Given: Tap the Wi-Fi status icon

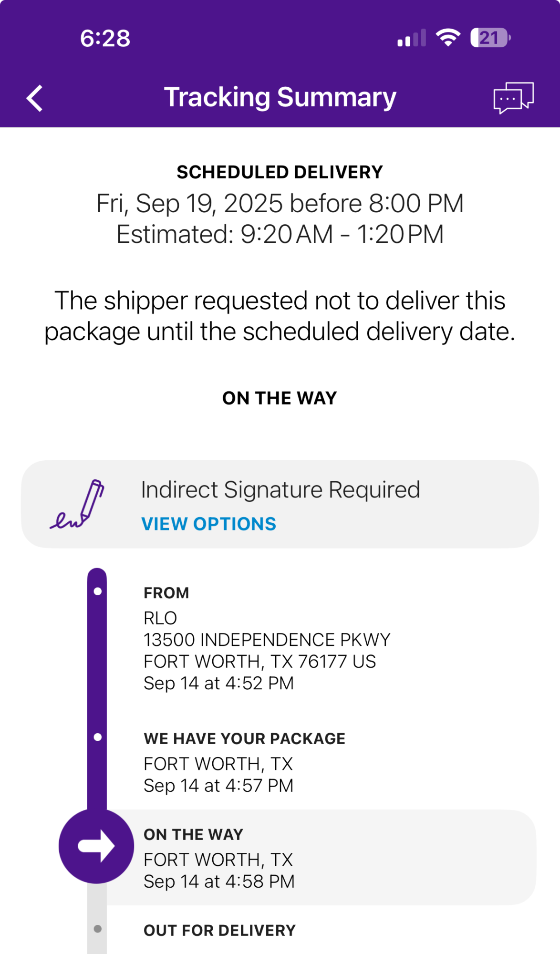Looking at the screenshot, I should click(448, 38).
